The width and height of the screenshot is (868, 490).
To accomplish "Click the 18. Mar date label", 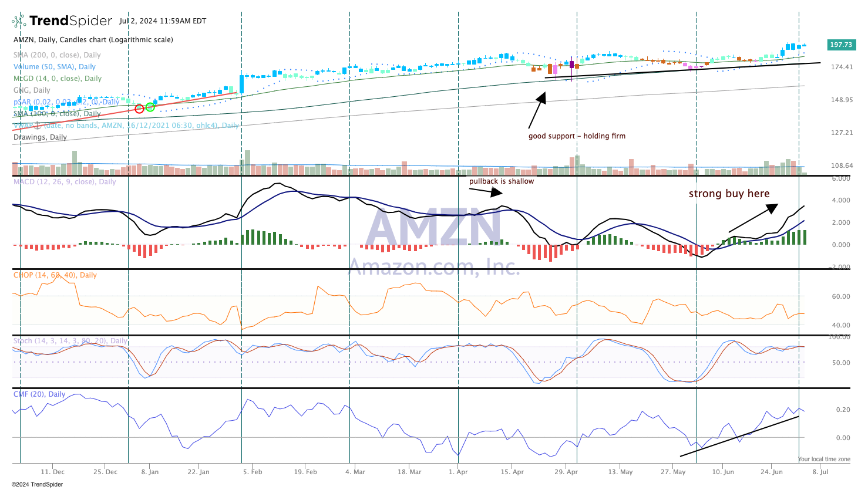I will coord(409,472).
